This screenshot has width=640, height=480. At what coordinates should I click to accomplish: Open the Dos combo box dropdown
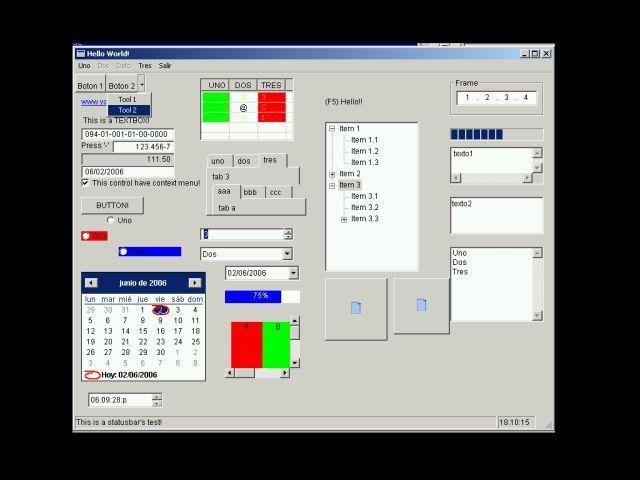click(x=287, y=254)
